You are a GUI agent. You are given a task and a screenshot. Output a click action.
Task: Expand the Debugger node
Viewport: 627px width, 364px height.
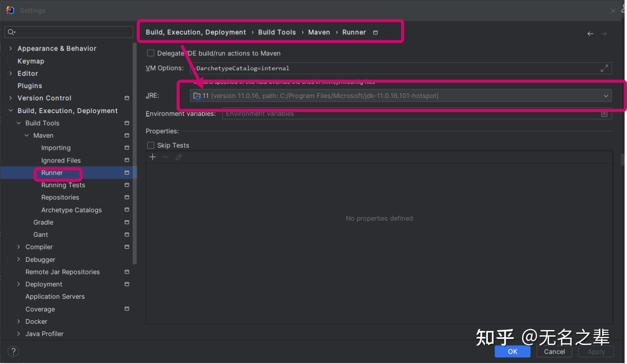19,260
